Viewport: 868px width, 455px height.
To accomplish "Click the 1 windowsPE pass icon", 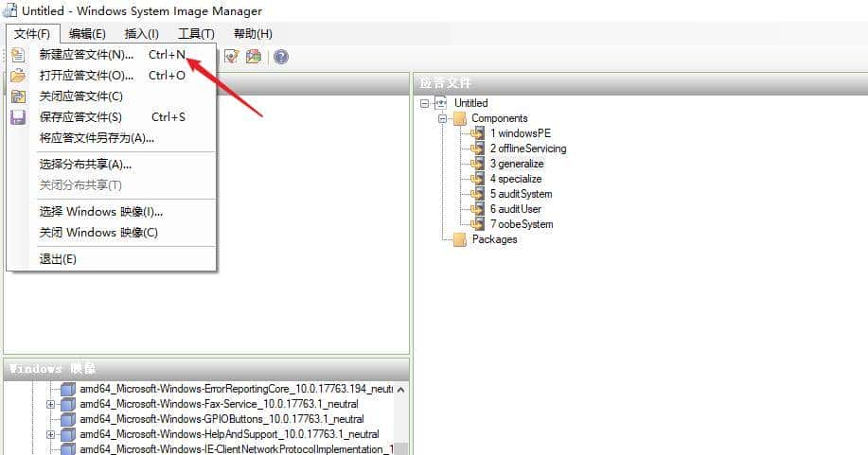I will [477, 133].
